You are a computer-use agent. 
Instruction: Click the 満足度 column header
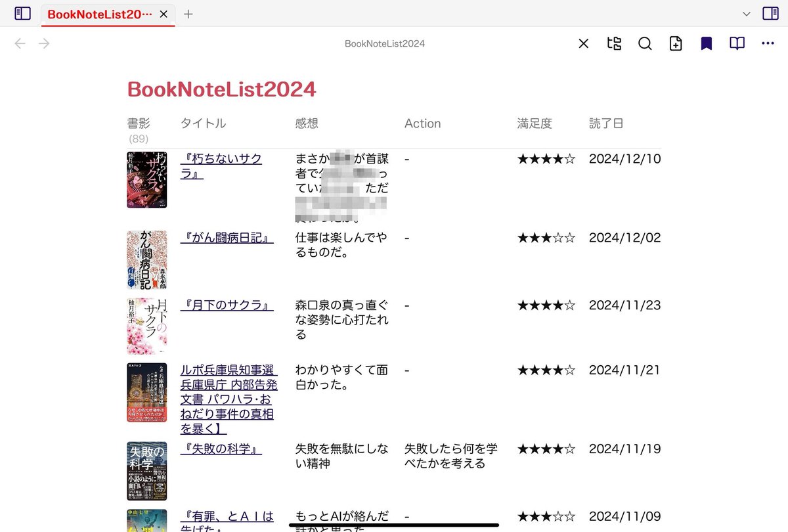click(535, 123)
